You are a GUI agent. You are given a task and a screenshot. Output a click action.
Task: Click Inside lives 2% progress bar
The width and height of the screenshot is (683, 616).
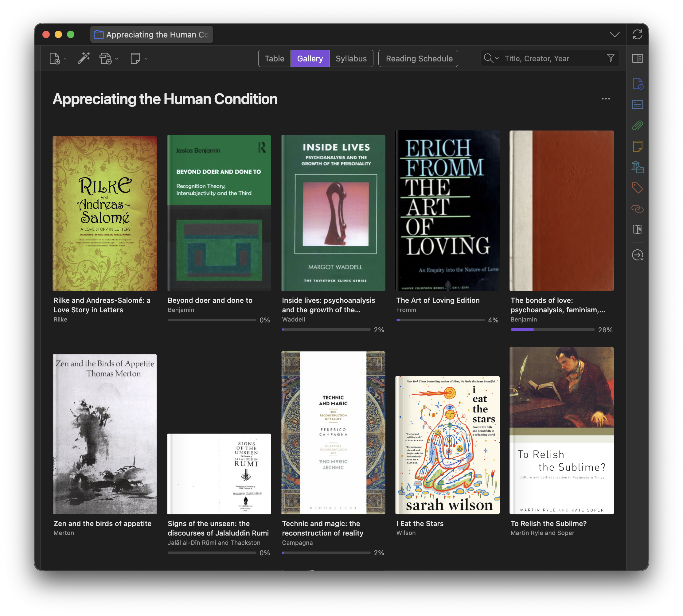326,329
